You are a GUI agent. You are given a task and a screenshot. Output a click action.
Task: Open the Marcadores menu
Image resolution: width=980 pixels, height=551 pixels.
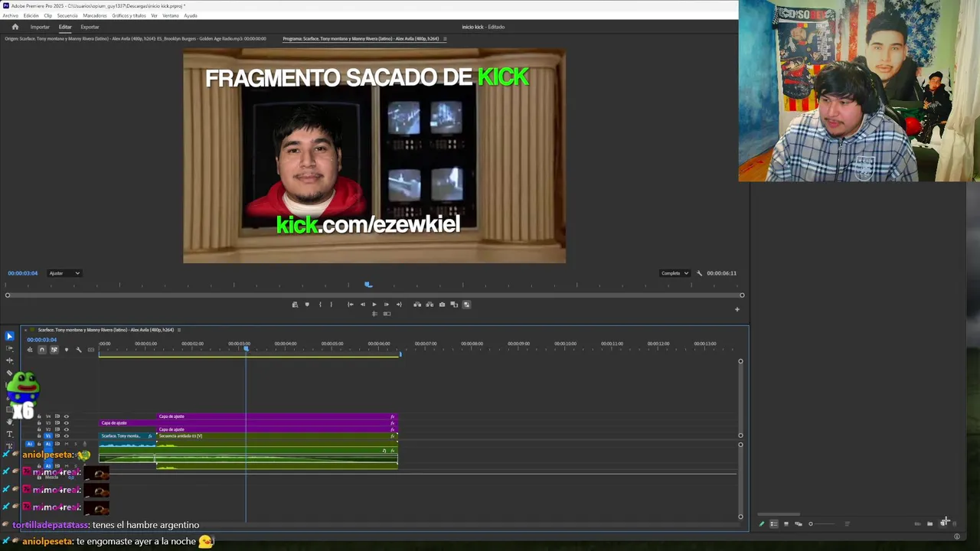95,15
